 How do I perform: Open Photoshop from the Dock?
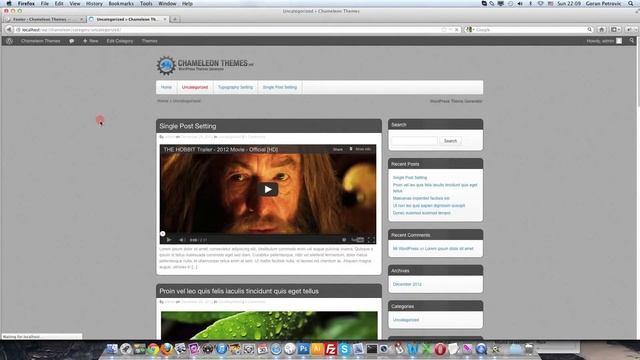coord(303,349)
